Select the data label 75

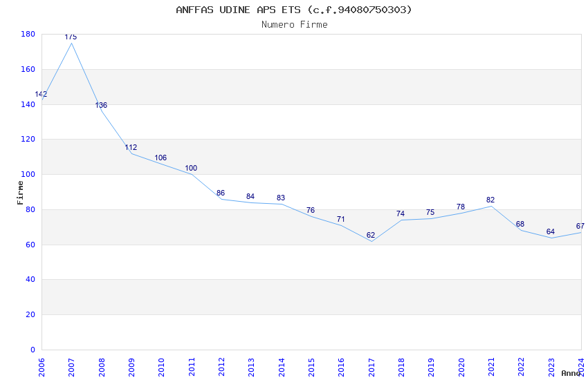(430, 213)
